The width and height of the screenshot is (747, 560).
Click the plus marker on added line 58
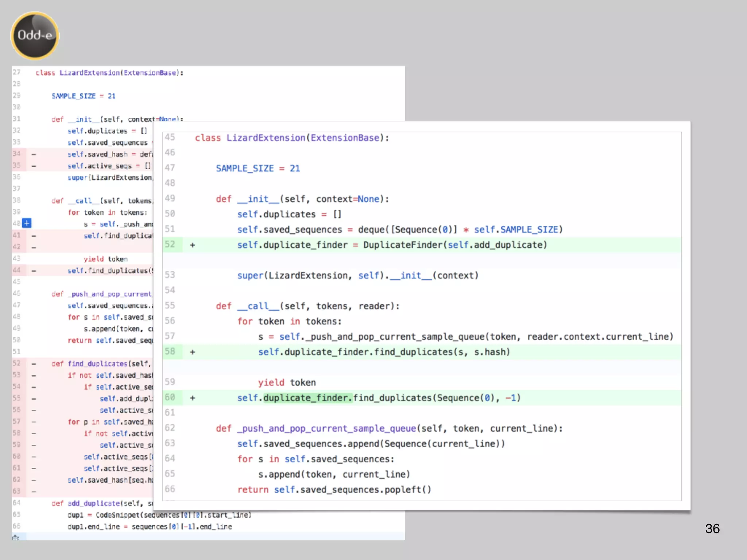[192, 352]
